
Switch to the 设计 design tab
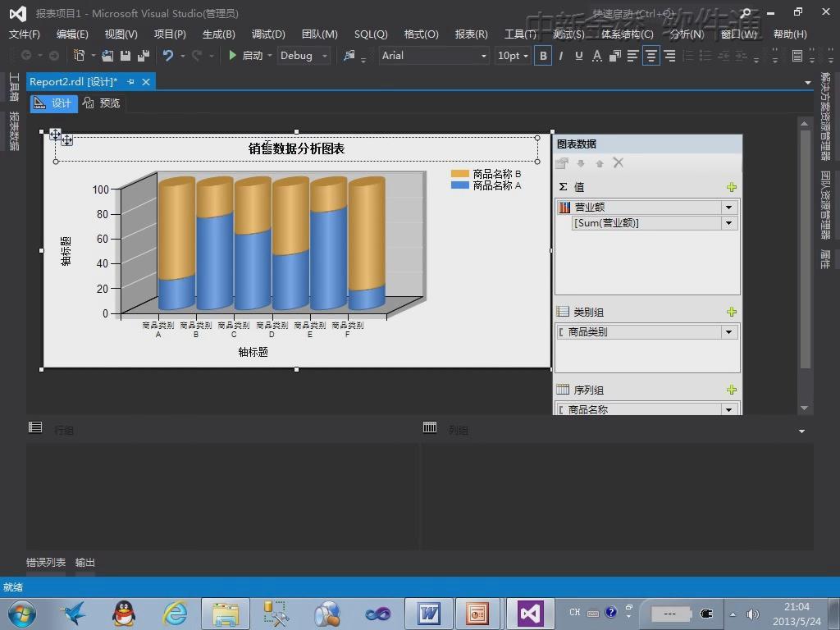[53, 103]
